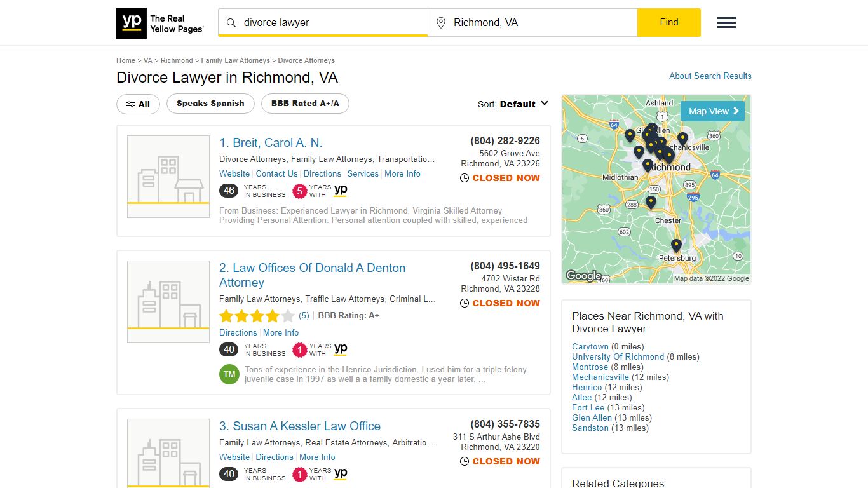Click the TM reviewer avatar
868x488 pixels.
tap(229, 374)
